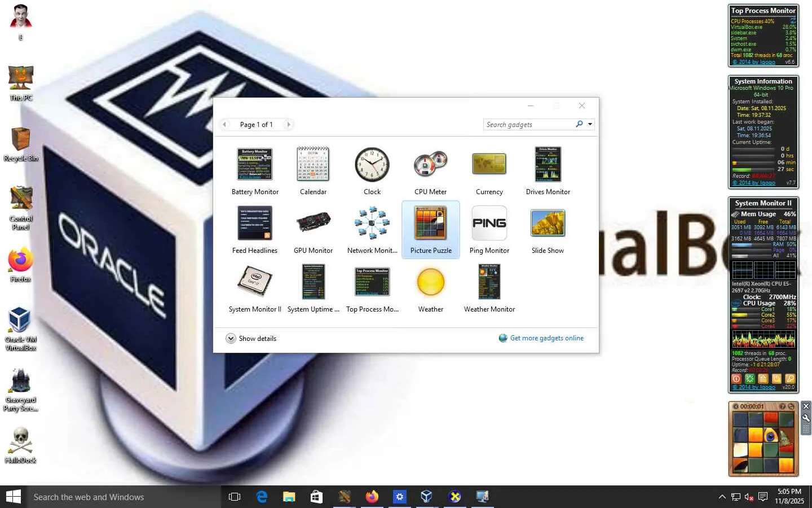
Task: Launch Microsoft Edge from the taskbar
Action: 262,497
